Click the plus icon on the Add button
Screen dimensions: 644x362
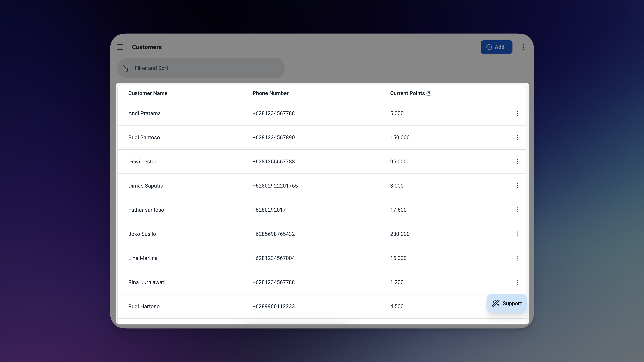[489, 47]
